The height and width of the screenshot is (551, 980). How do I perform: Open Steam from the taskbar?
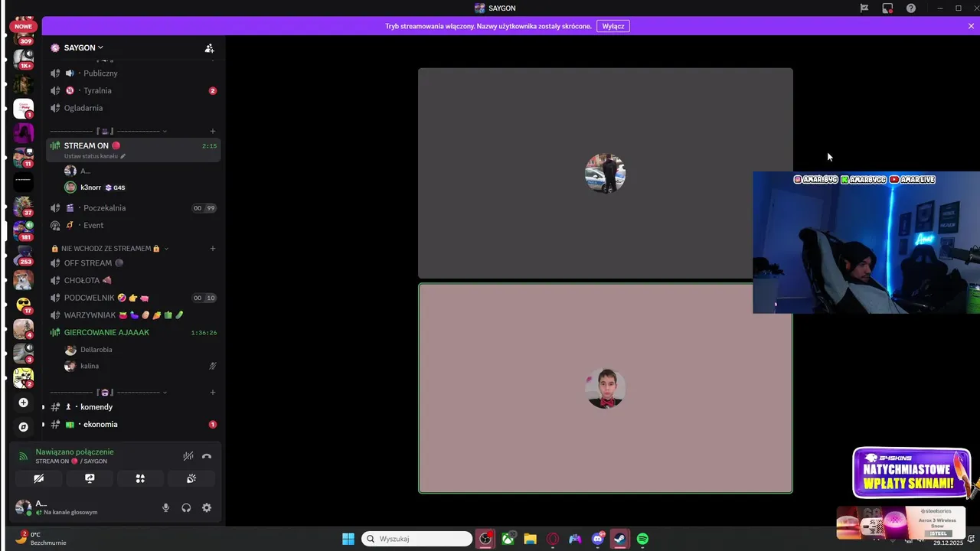pyautogui.click(x=620, y=539)
